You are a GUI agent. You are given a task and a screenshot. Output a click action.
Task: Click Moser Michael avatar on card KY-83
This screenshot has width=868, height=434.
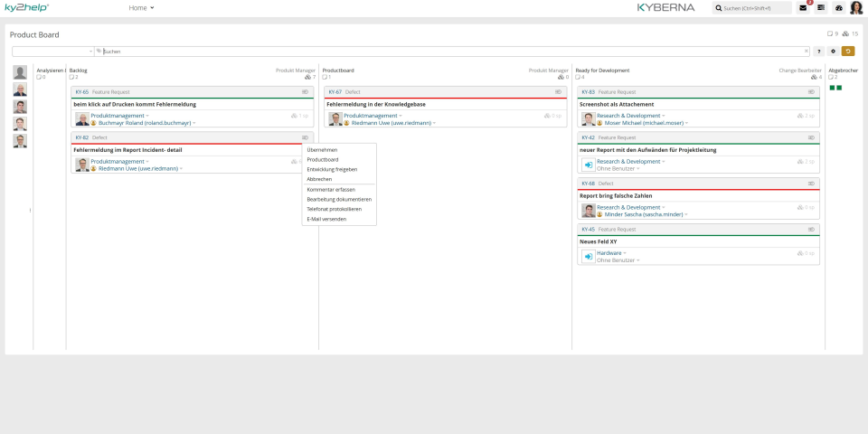pos(589,119)
